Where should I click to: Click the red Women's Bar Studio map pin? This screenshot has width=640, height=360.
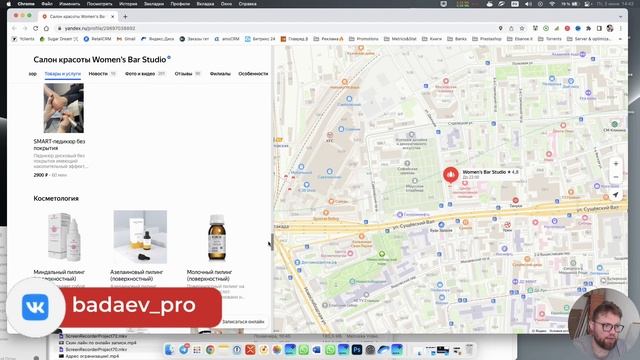tap(451, 175)
